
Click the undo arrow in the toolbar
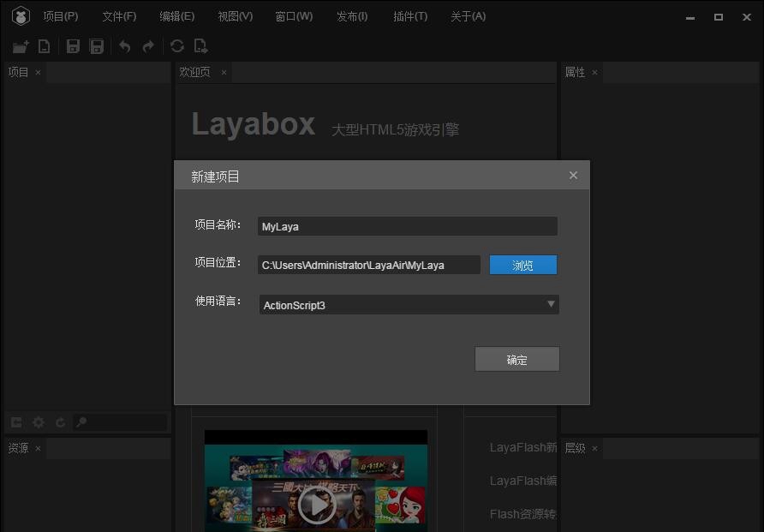[125, 46]
